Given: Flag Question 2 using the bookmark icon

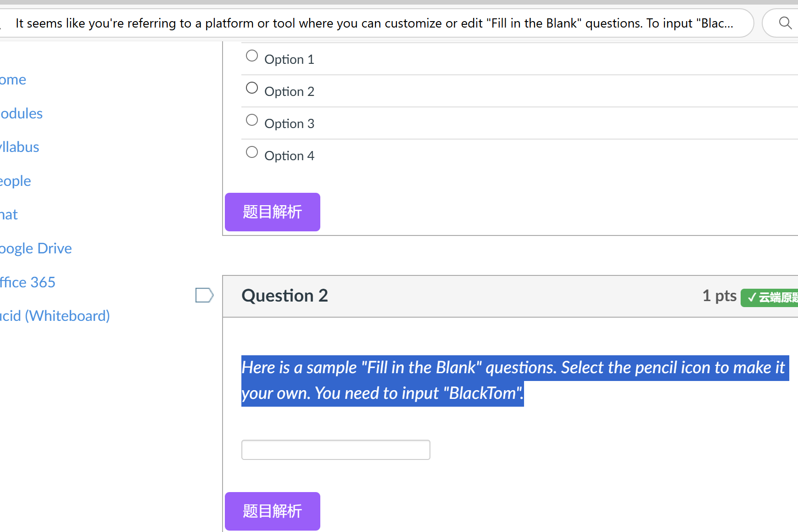Looking at the screenshot, I should tap(204, 295).
